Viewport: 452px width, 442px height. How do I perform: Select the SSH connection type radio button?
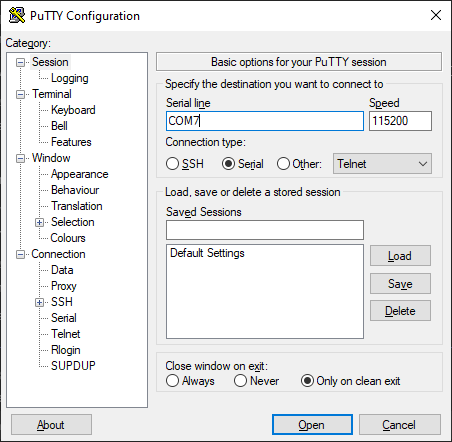point(172,164)
